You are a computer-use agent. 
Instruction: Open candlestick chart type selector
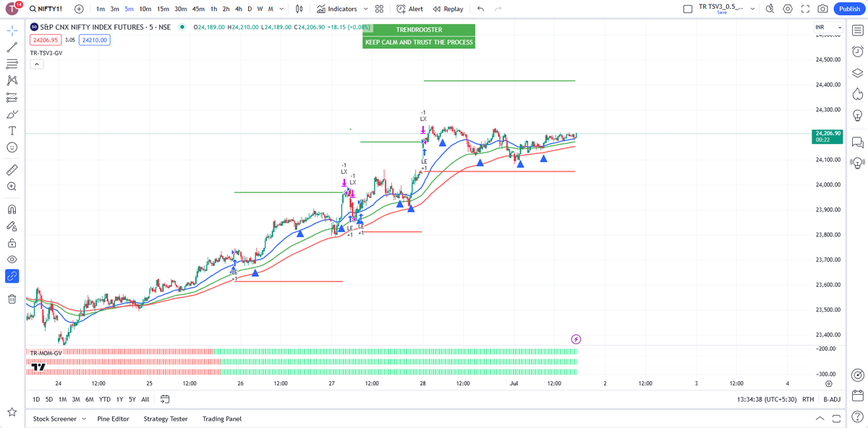click(299, 9)
